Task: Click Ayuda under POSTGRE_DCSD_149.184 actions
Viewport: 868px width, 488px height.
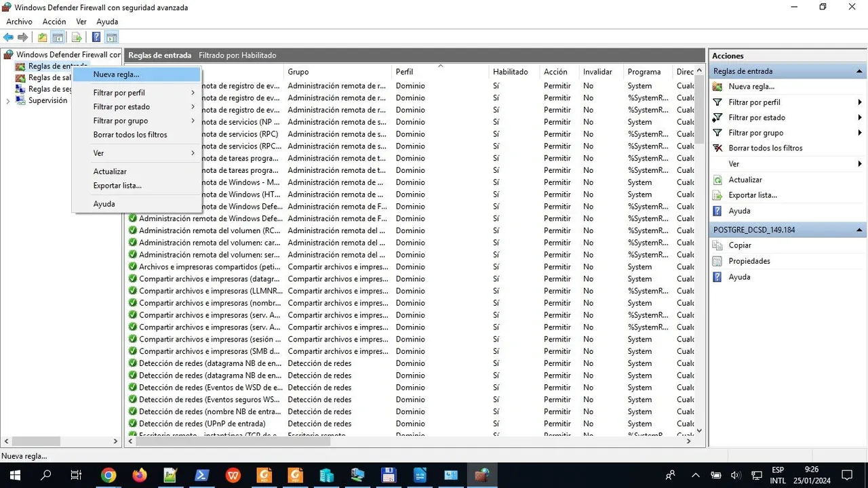Action: (x=739, y=277)
